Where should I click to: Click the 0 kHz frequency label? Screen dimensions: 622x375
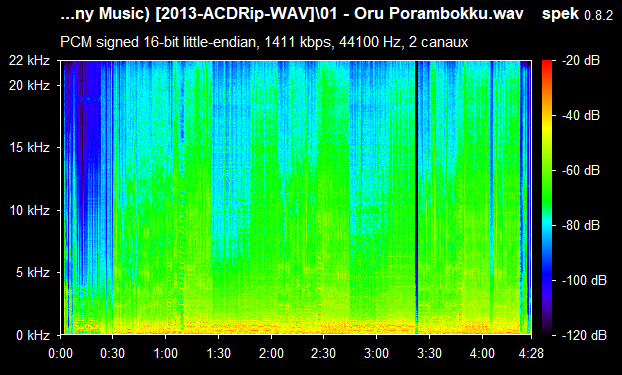click(33, 335)
